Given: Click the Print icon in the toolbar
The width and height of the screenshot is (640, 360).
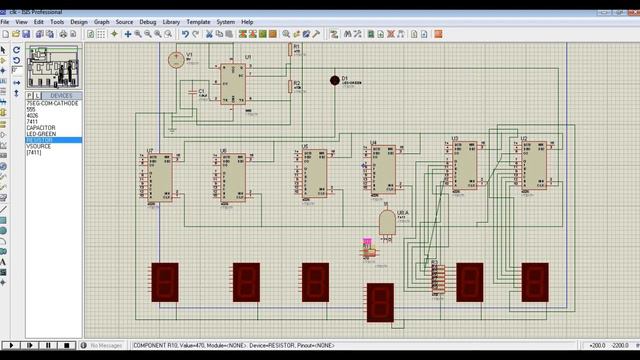Looking at the screenshot, I should [63, 34].
